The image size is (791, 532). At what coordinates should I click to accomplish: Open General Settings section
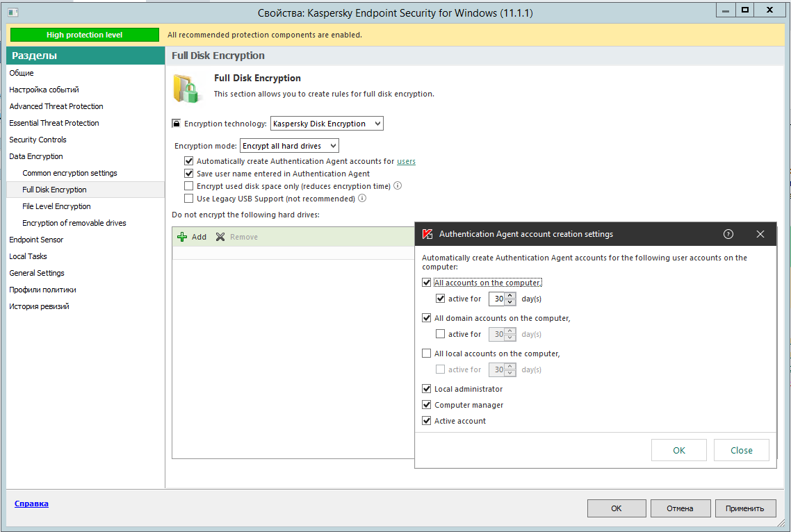[x=37, y=273]
